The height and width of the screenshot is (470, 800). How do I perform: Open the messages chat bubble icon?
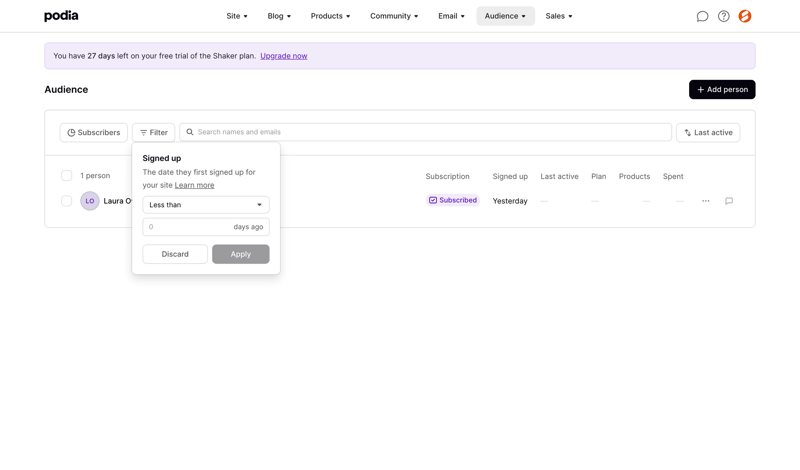pyautogui.click(x=702, y=16)
